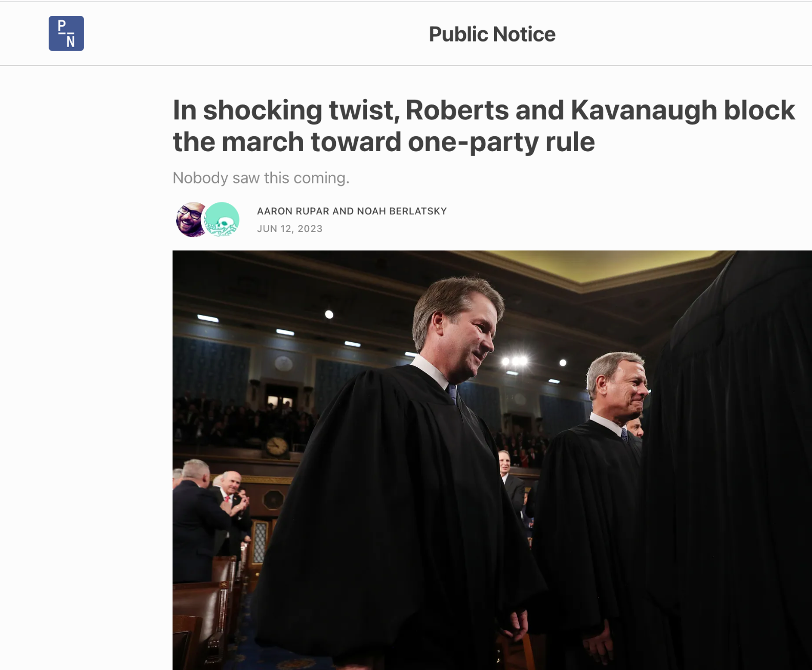The image size is (812, 670).
Task: Open Aaron Rupar's bearded avatar photo
Action: pos(190,219)
